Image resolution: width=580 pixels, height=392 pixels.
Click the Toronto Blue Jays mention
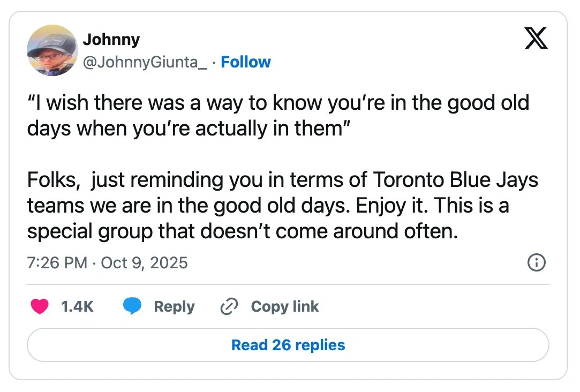(456, 180)
